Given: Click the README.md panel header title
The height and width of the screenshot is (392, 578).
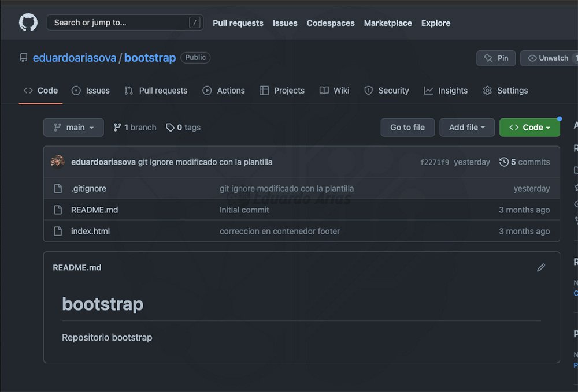Looking at the screenshot, I should (x=77, y=268).
